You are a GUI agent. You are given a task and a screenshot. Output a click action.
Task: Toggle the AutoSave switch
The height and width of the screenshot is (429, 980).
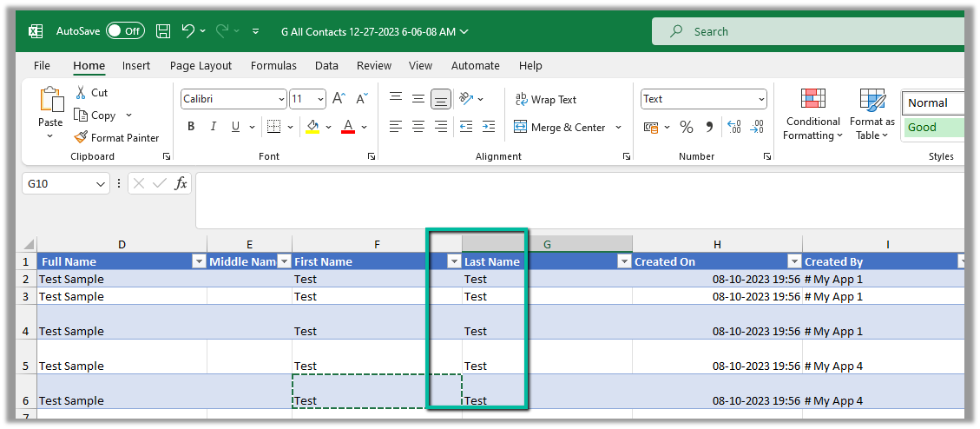point(125,31)
